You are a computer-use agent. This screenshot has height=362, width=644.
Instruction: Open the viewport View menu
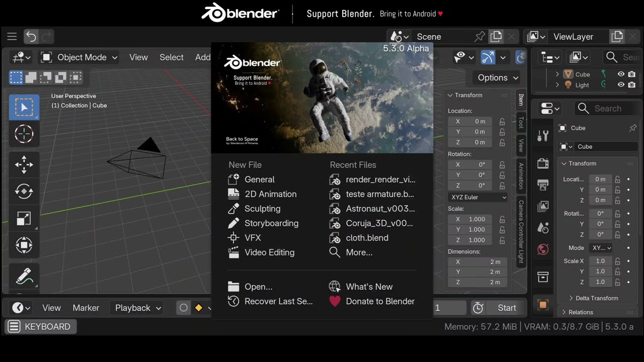138,57
